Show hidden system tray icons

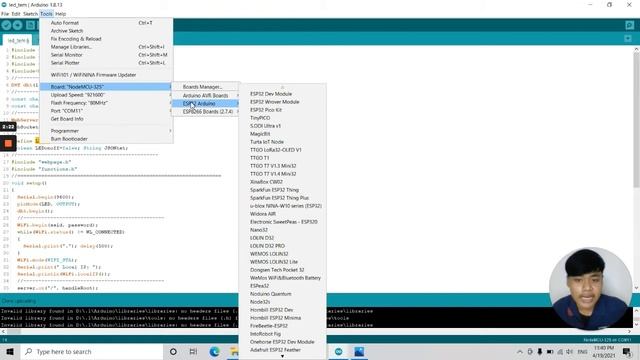point(520,351)
